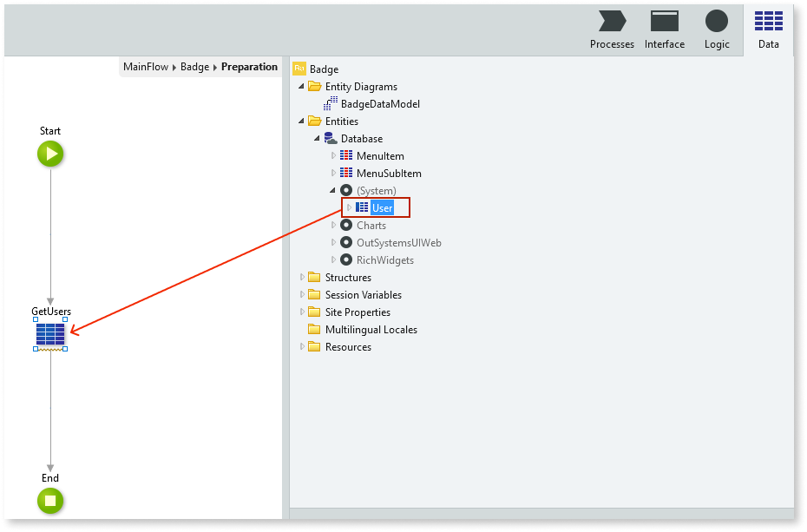This screenshot has height=532, width=807.
Task: Click the OutSystemsUIWeb module icon
Action: 346,243
